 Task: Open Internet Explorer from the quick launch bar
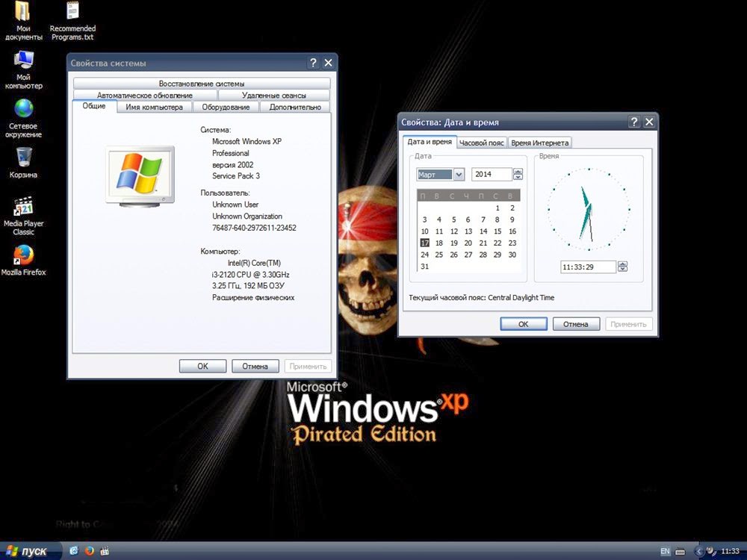pyautogui.click(x=73, y=551)
